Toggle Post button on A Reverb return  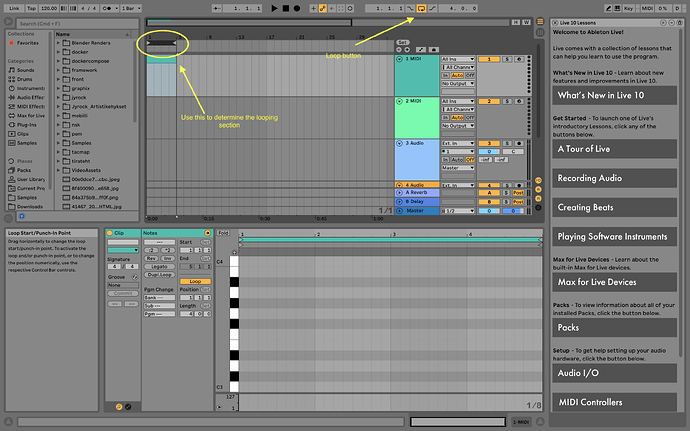(518, 193)
